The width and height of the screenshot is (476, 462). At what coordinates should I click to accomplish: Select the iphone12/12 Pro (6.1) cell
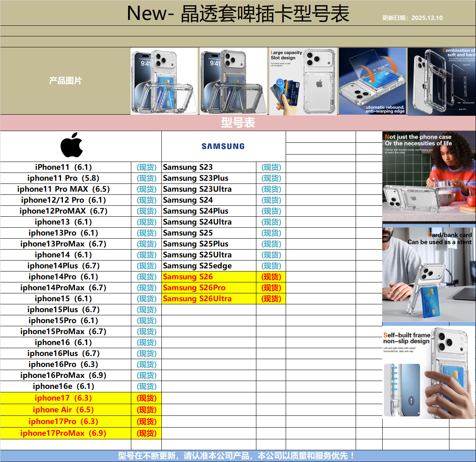click(x=66, y=200)
